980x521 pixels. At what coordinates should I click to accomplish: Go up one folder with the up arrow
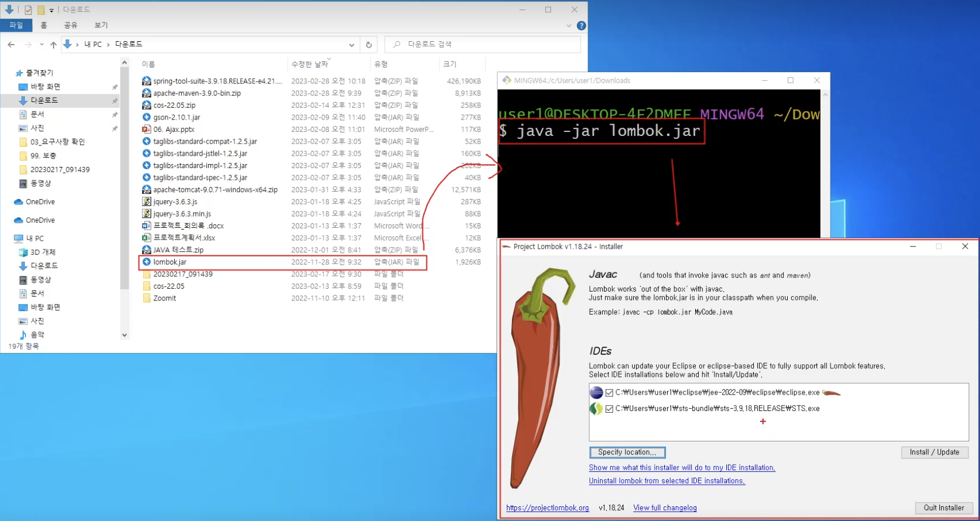click(x=53, y=45)
